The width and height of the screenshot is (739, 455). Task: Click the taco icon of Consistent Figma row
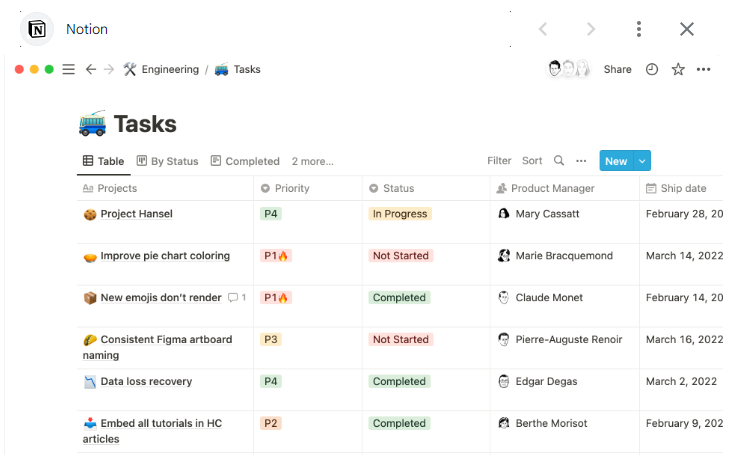point(90,340)
